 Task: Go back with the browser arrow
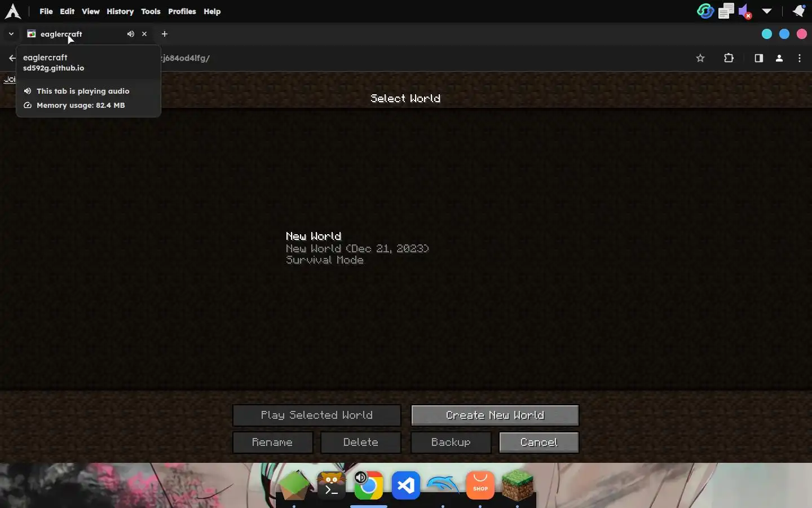coord(12,58)
